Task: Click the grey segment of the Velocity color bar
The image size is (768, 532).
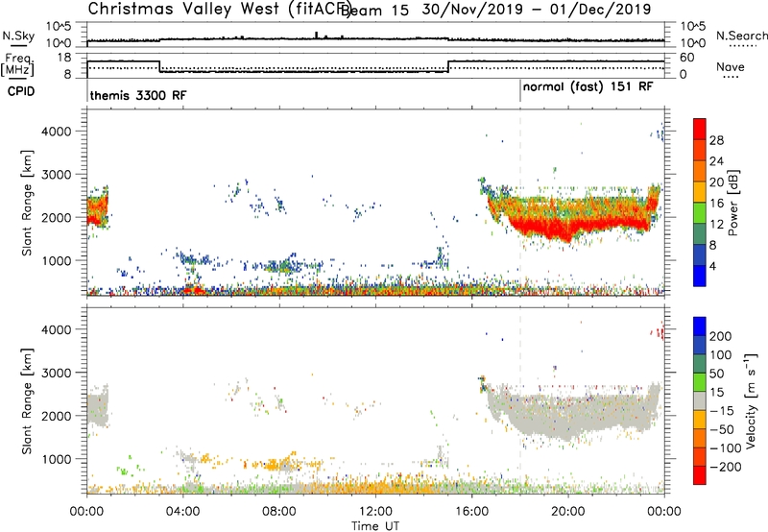Action: 700,400
